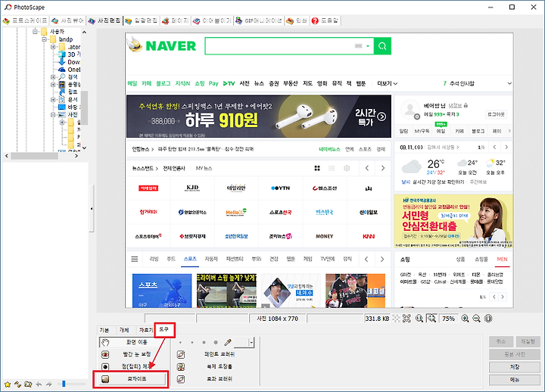Open the OneDrive folder in tree
The image size is (545, 392).
[x=70, y=70]
